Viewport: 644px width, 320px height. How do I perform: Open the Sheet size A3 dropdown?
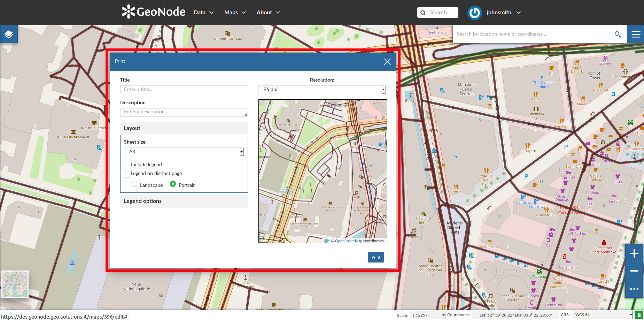click(x=184, y=152)
